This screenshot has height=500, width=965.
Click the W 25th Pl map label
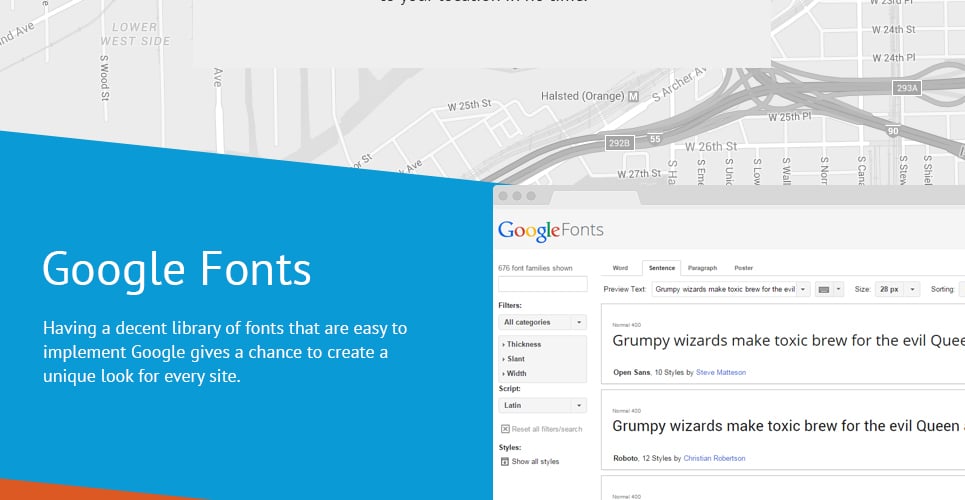tap(790, 117)
